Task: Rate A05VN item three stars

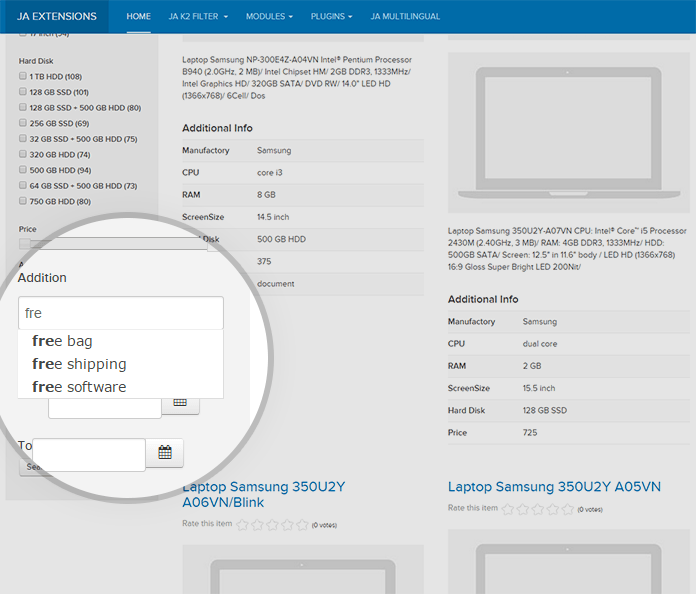Action: (x=538, y=509)
